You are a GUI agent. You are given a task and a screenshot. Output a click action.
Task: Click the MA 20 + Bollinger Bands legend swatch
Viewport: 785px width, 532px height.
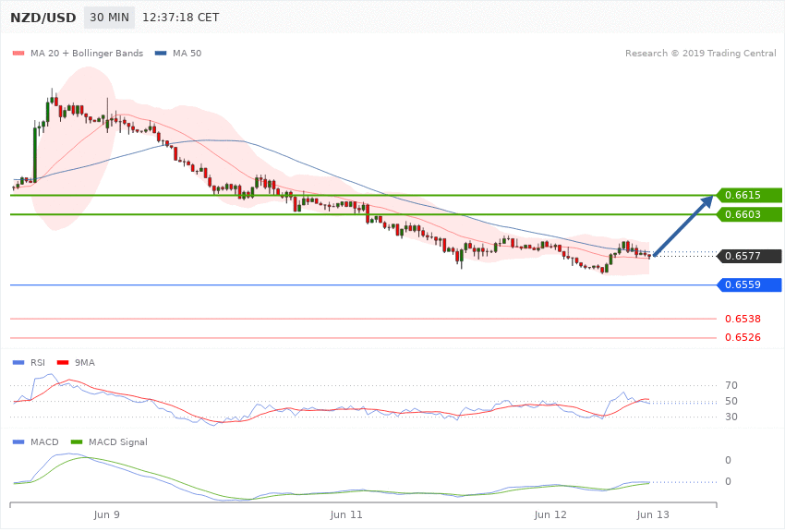[18, 53]
